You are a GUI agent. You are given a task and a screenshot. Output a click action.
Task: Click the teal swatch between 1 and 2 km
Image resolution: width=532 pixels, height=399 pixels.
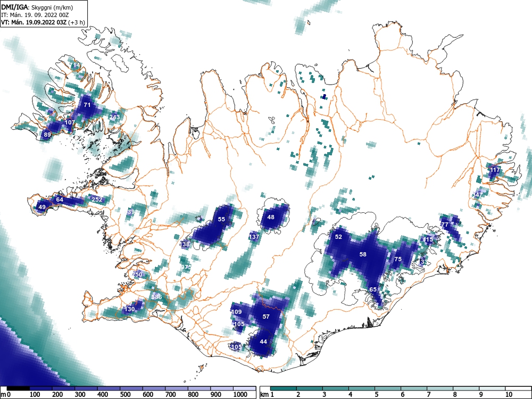tap(284, 388)
